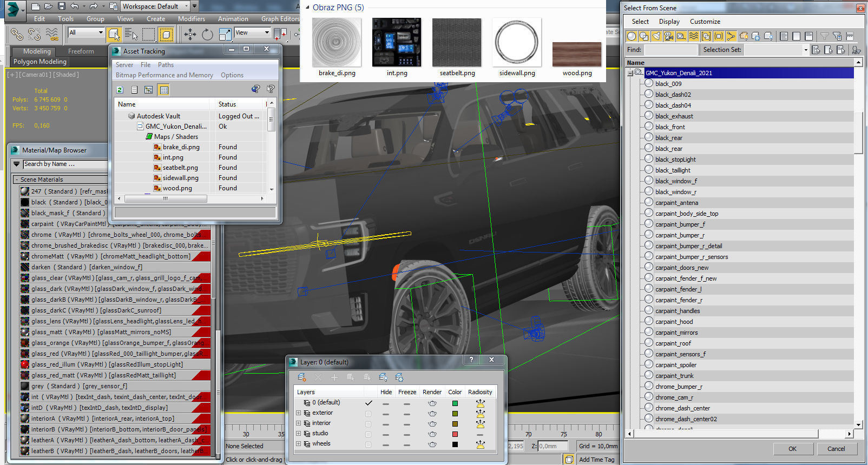Expand the exterior layer tree node
This screenshot has height=465, width=868.
click(x=298, y=413)
